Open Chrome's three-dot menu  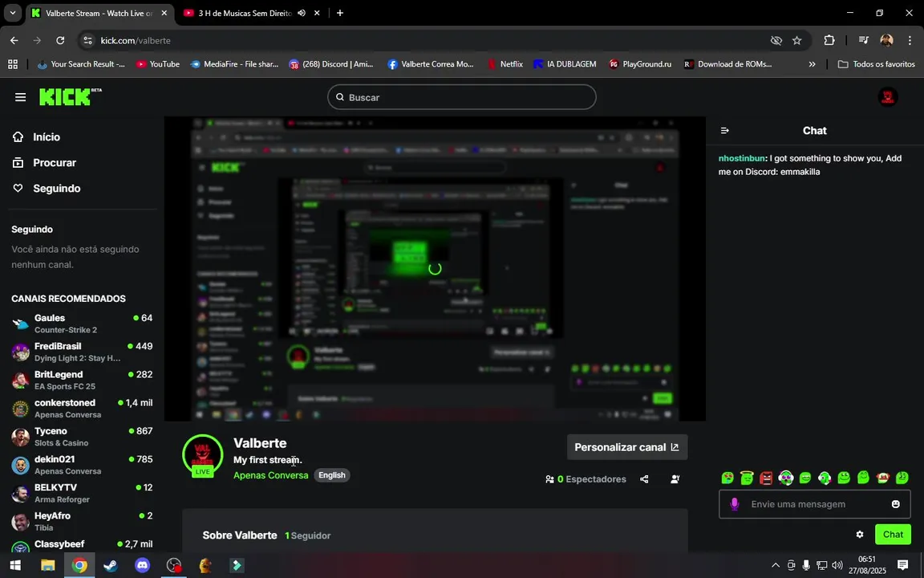910,40
